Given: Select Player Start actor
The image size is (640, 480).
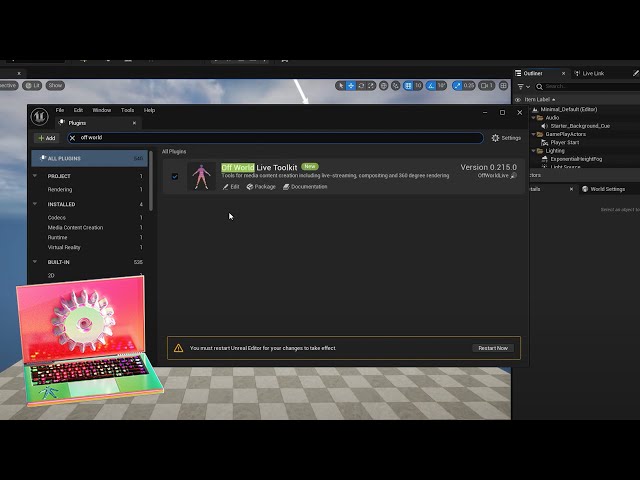Looking at the screenshot, I should point(564,142).
